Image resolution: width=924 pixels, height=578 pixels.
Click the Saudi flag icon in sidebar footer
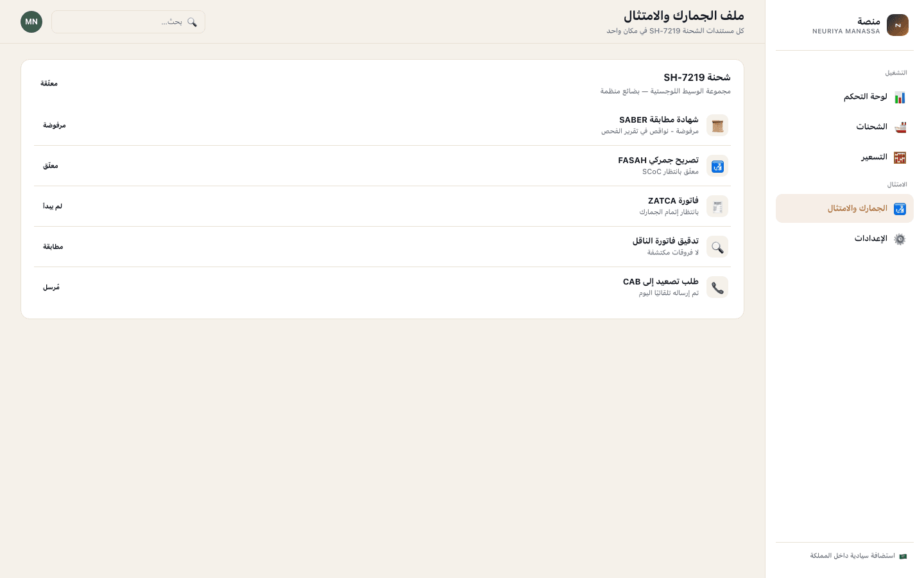903,556
